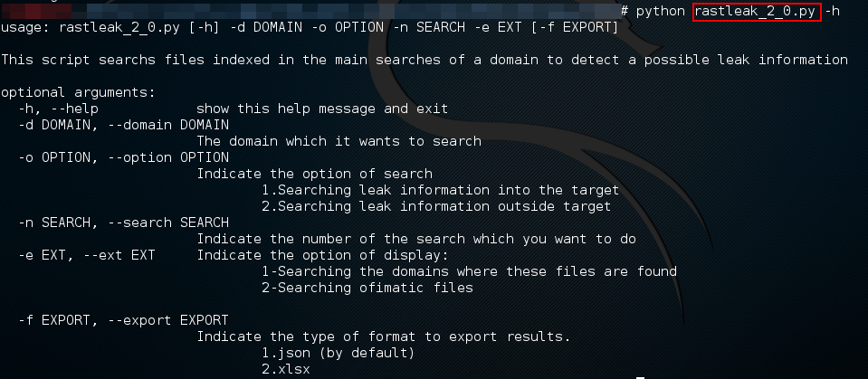Image resolution: width=868 pixels, height=379 pixels.
Task: Click the "2.xlsx" export format line
Action: point(286,369)
